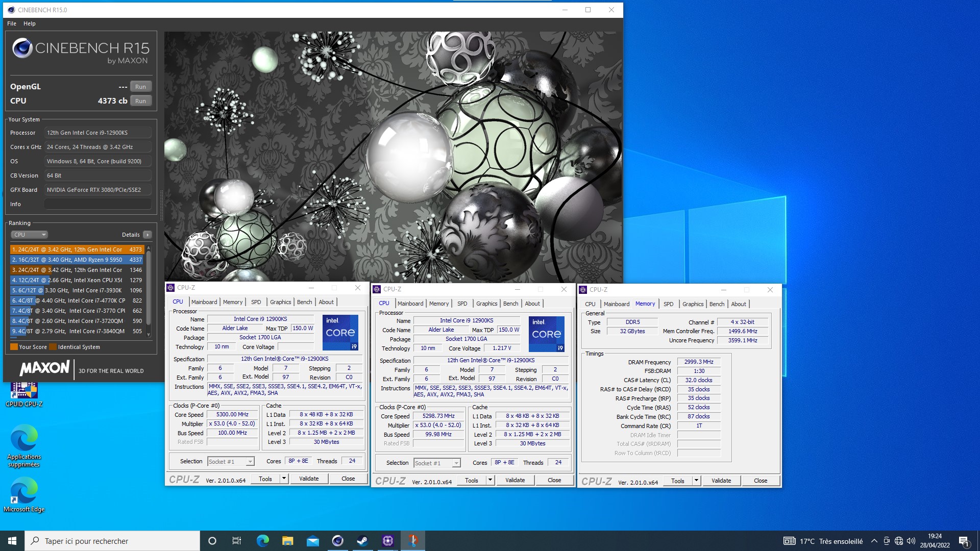Switch to About tab in first CPU-Z

tap(327, 302)
